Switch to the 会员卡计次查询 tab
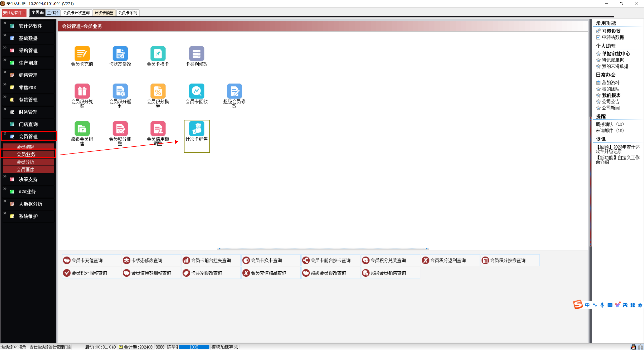 (76, 13)
